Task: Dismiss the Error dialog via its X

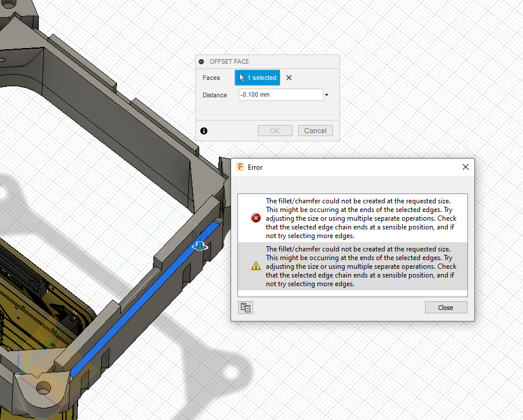Action: pyautogui.click(x=465, y=167)
